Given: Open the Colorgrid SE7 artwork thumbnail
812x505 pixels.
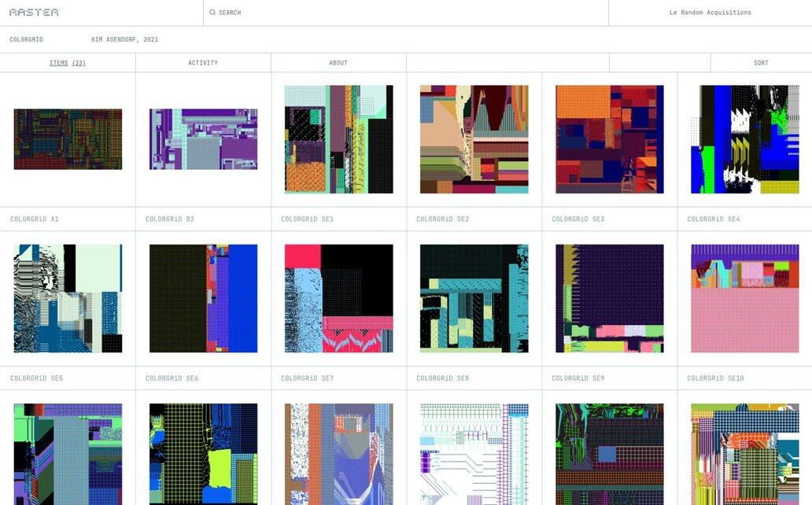Looking at the screenshot, I should (x=338, y=298).
